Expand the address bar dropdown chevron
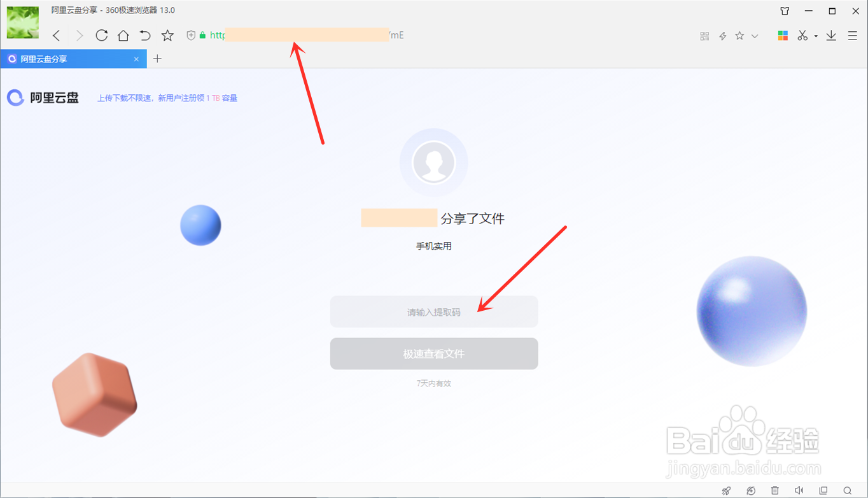Screen dimensions: 868x498 coord(755,36)
